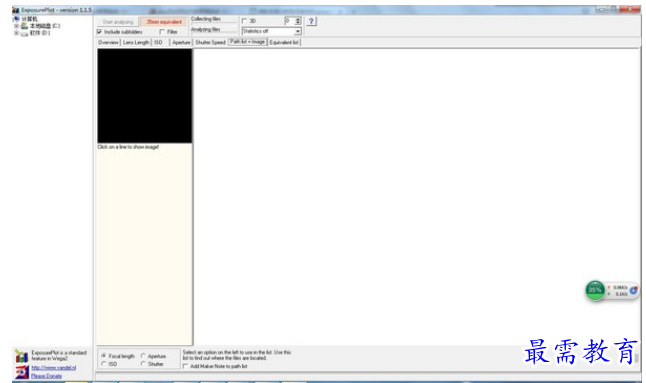This screenshot has height=383, width=646.
Task: Select 计算机 in the folder tree
Action: click(x=29, y=19)
